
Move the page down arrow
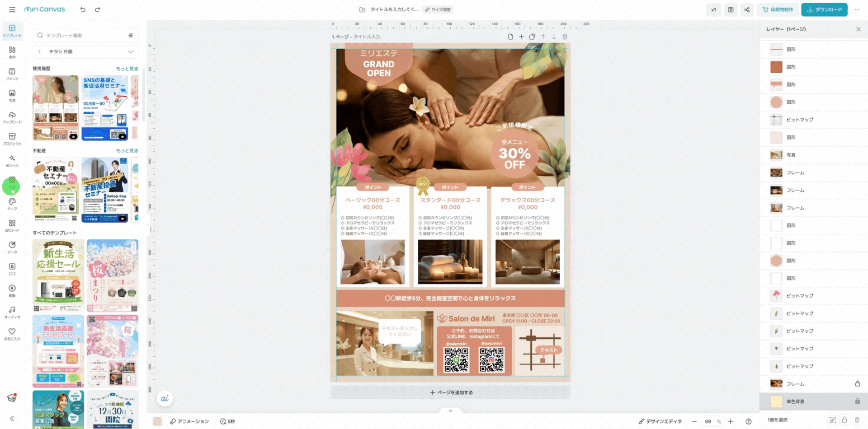(x=554, y=37)
